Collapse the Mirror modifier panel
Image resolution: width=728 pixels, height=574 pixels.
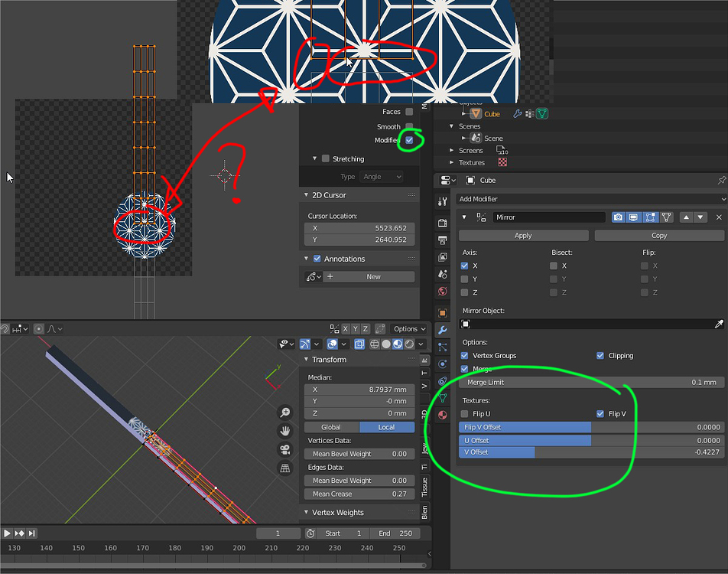pos(464,217)
